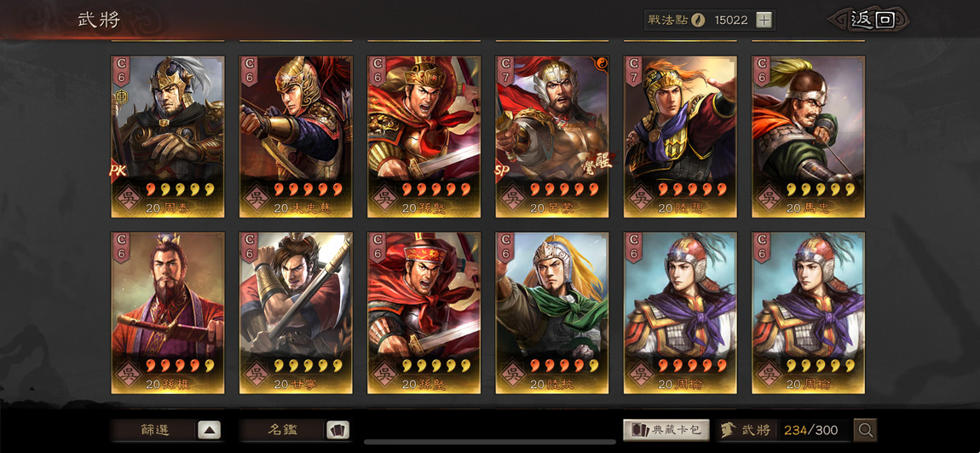
Task: Select the 太史慈 general card
Action: pos(297,137)
